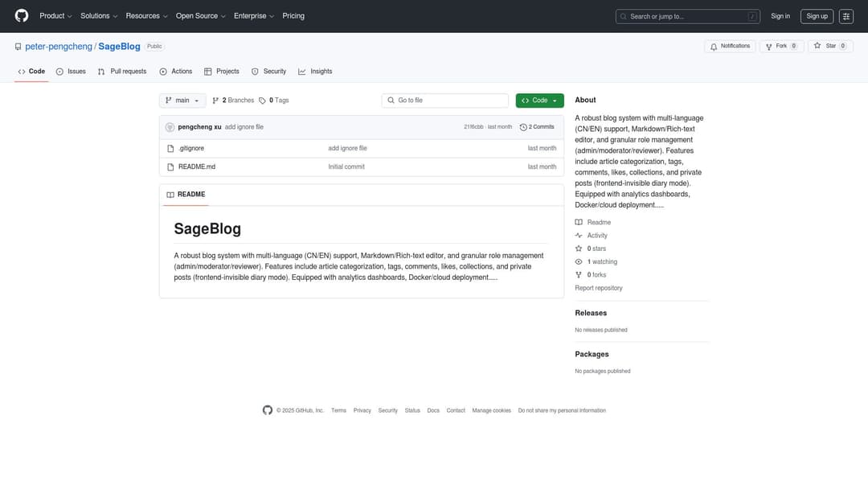Click footer Status link
This screenshot has height=489, width=868.
412,411
